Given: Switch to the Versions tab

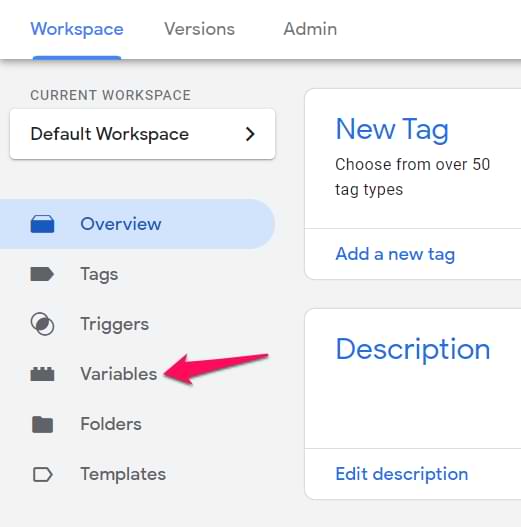Looking at the screenshot, I should tap(199, 29).
